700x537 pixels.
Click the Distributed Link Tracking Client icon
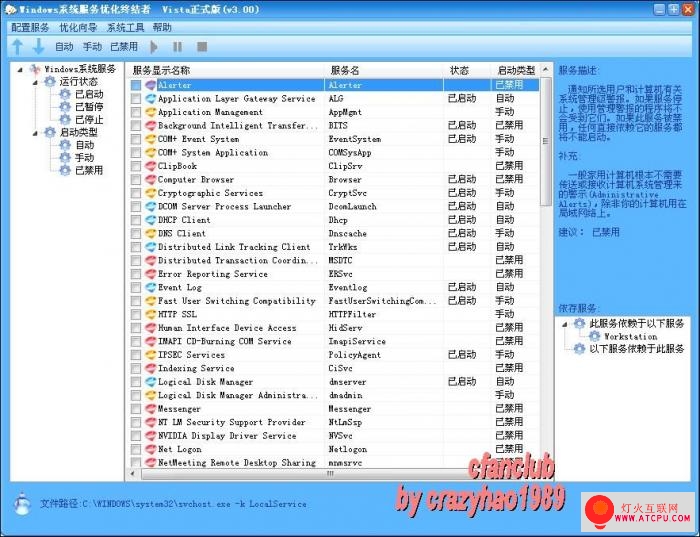click(x=150, y=247)
